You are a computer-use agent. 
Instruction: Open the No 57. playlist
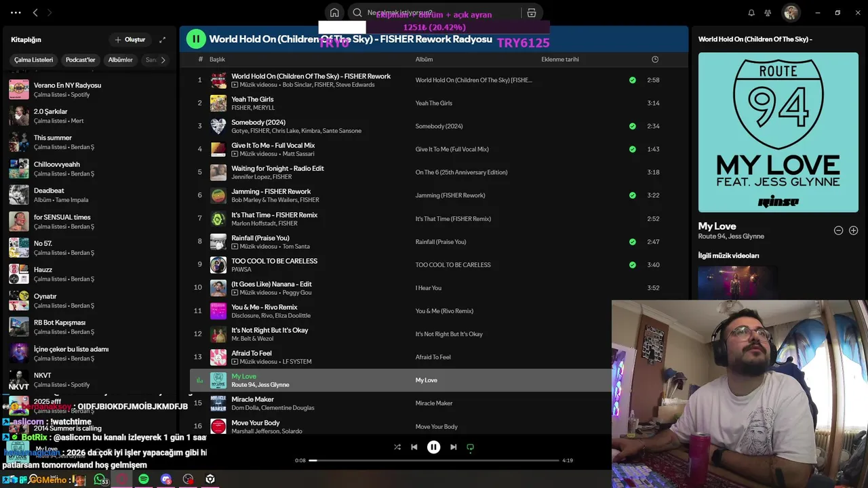coord(90,248)
